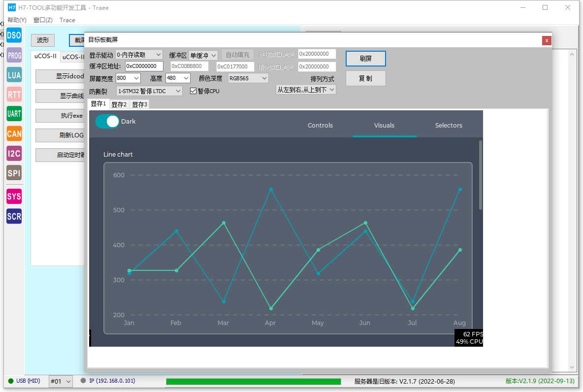Click the vertical scrollbar in chart view

(481, 175)
